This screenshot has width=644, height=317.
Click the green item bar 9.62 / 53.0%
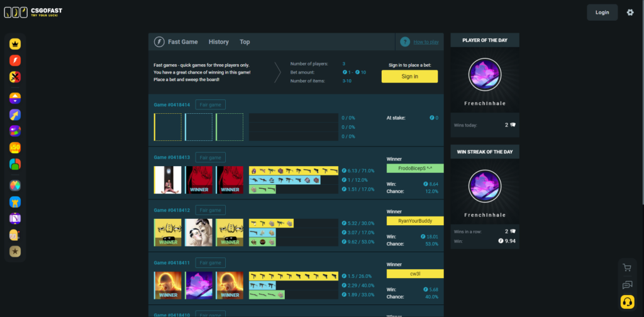262,242
